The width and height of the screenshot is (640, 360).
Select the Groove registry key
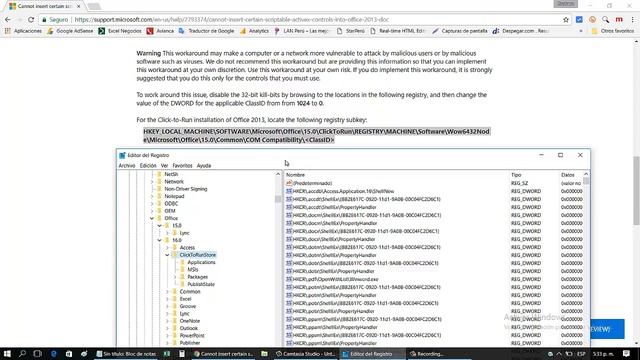[x=188, y=307]
